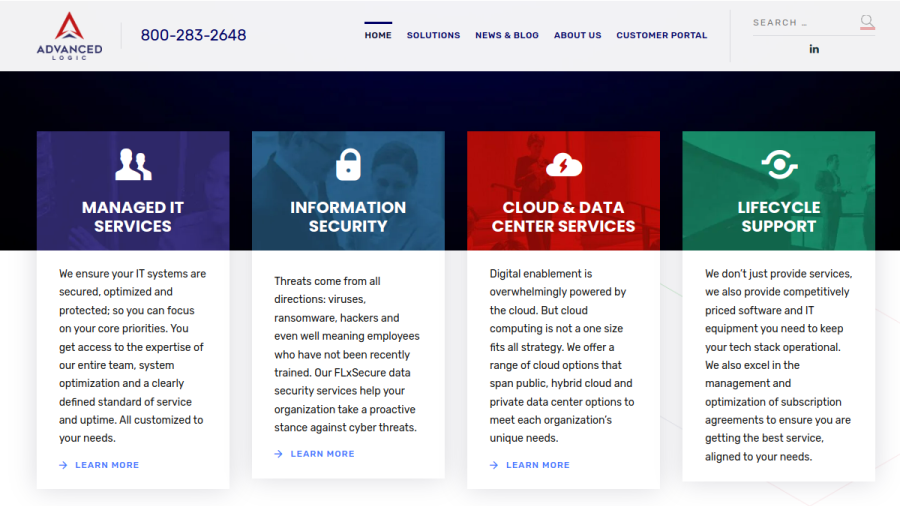Screen dimensions: 900x506
Task: Click text 'Digital enablement is'
Action: pyautogui.click(x=541, y=274)
